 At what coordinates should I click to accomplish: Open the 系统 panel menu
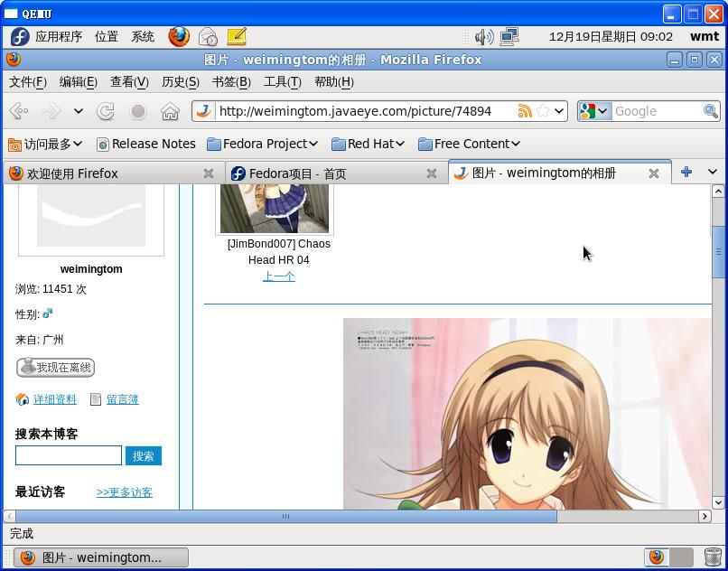pos(143,37)
